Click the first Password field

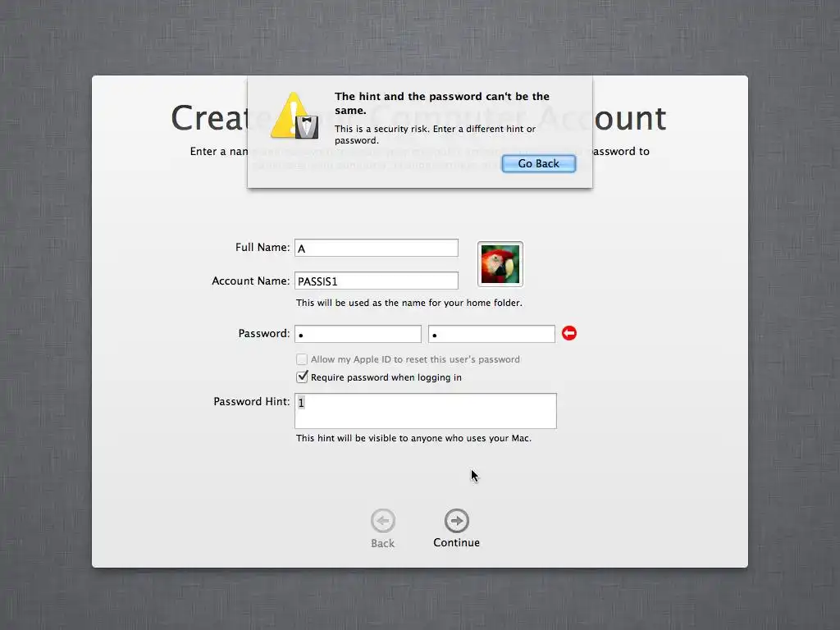(358, 334)
